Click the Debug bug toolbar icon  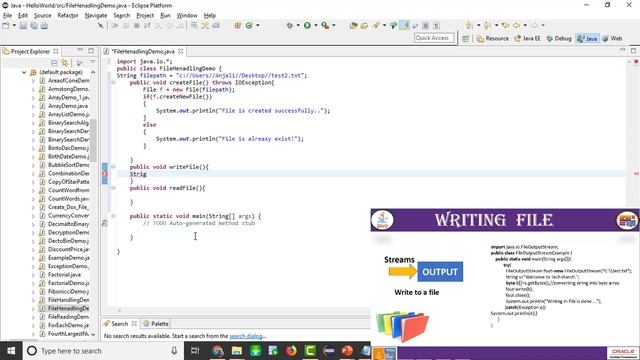coord(289,25)
